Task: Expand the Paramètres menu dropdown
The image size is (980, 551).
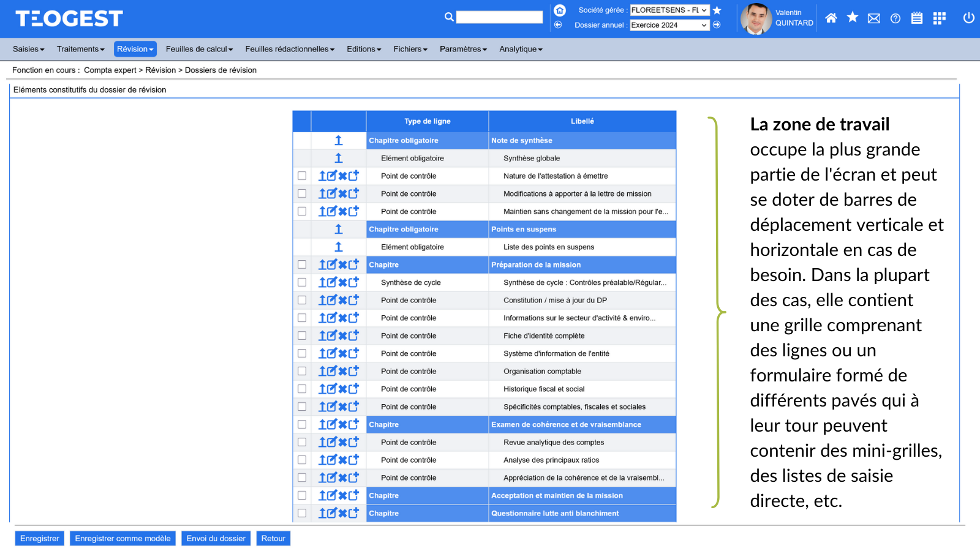Action: click(463, 49)
